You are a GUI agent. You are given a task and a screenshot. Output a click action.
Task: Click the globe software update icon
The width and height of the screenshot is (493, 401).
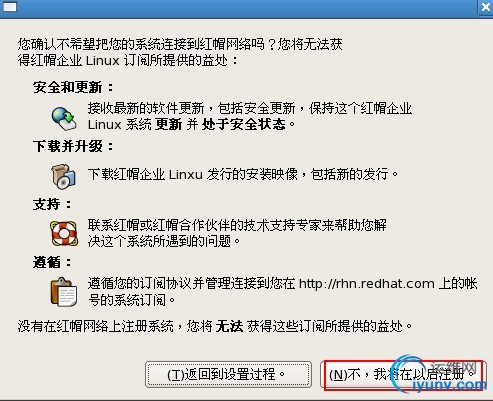[64, 119]
